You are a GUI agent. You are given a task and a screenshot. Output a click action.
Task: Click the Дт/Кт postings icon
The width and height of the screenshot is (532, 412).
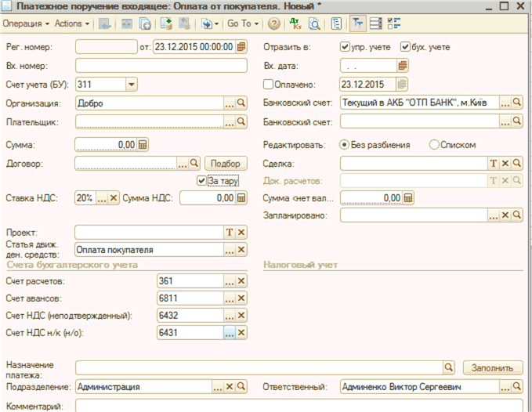[295, 23]
